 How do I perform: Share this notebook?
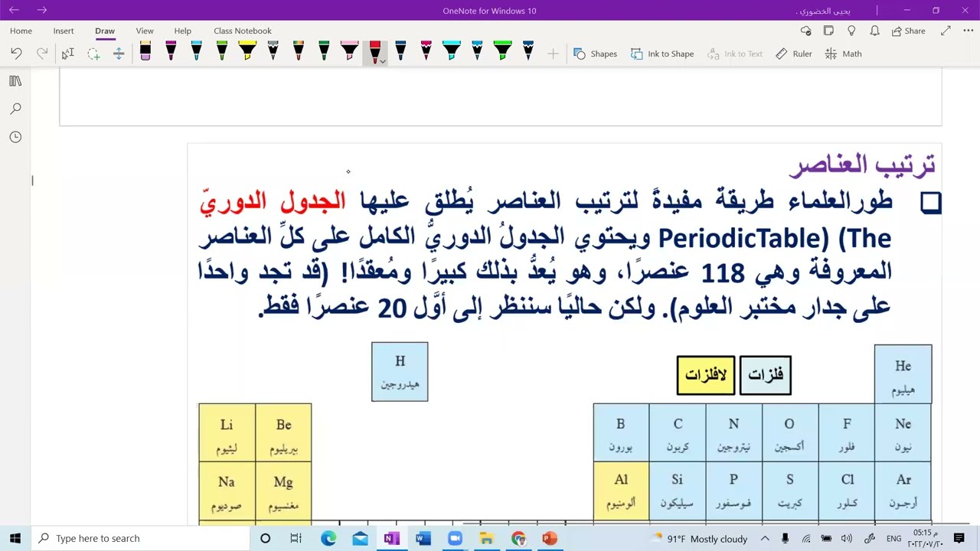[x=909, y=31]
